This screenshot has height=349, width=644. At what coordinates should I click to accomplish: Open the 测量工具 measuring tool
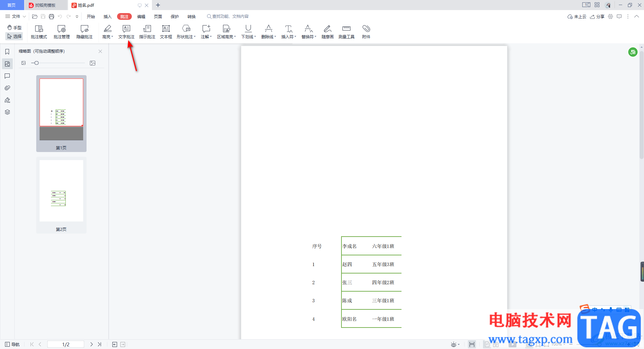tap(346, 32)
